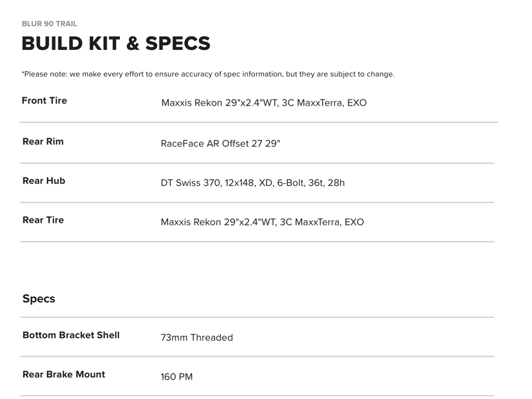Select the Front Tire row label
The width and height of the screenshot is (532, 399).
[44, 101]
